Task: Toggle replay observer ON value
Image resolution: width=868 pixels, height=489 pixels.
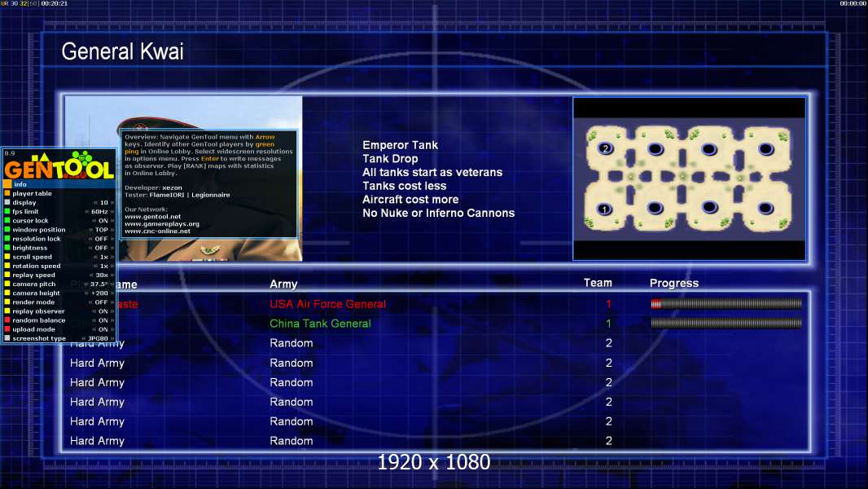Action: pos(103,311)
